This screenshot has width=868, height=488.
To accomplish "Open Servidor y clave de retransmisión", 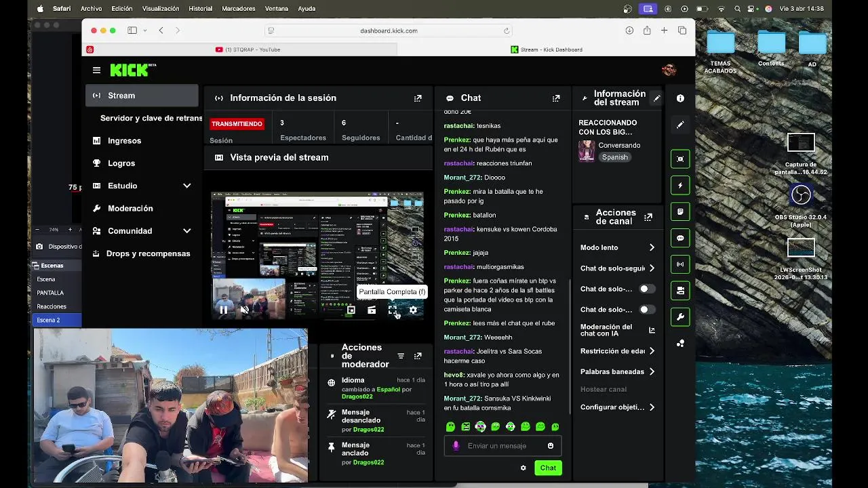I will tap(151, 118).
